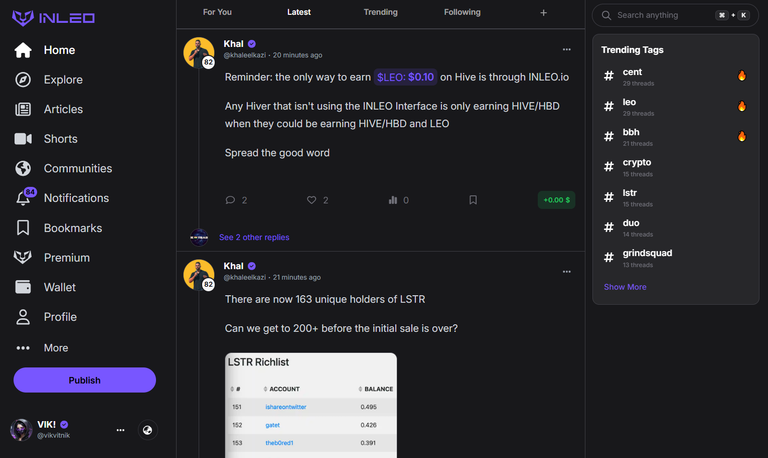Click the Shorts video camera icon
Image resolution: width=768 pixels, height=458 pixels.
[23, 139]
